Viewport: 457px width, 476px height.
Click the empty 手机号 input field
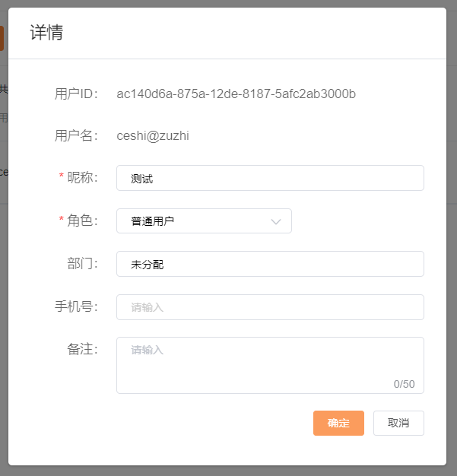(270, 307)
